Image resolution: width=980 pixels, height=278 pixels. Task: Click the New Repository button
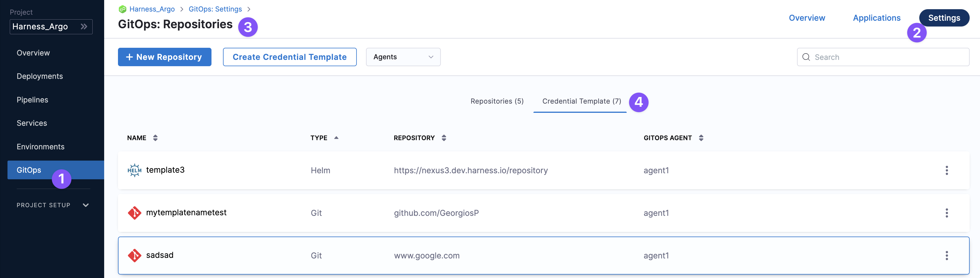pos(164,57)
